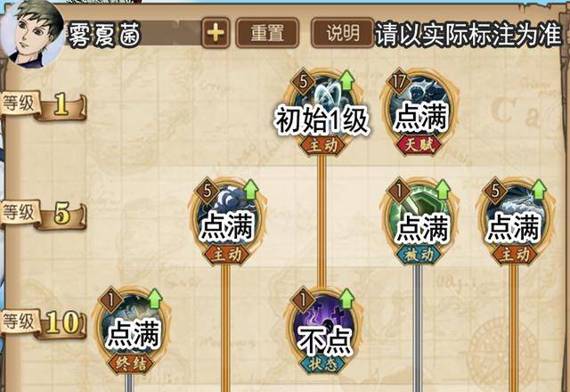Select the 等级 1 level banner
570x392 pixels.
(44, 105)
